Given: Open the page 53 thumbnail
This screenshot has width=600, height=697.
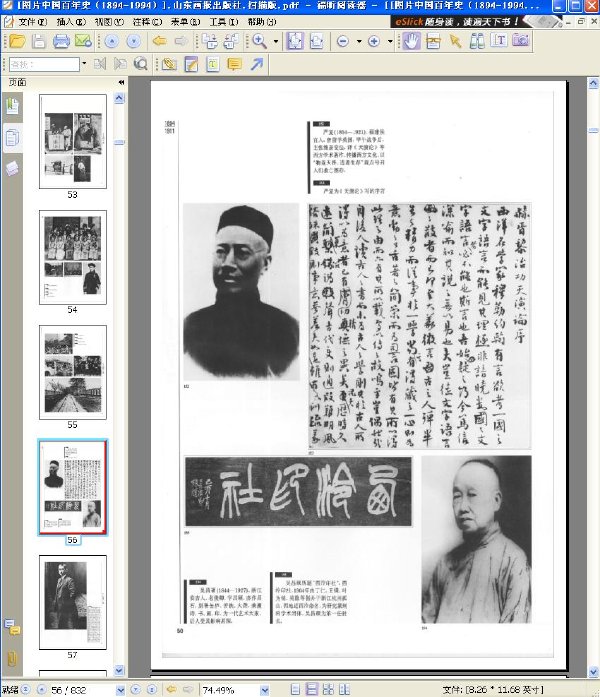Looking at the screenshot, I should tap(73, 141).
